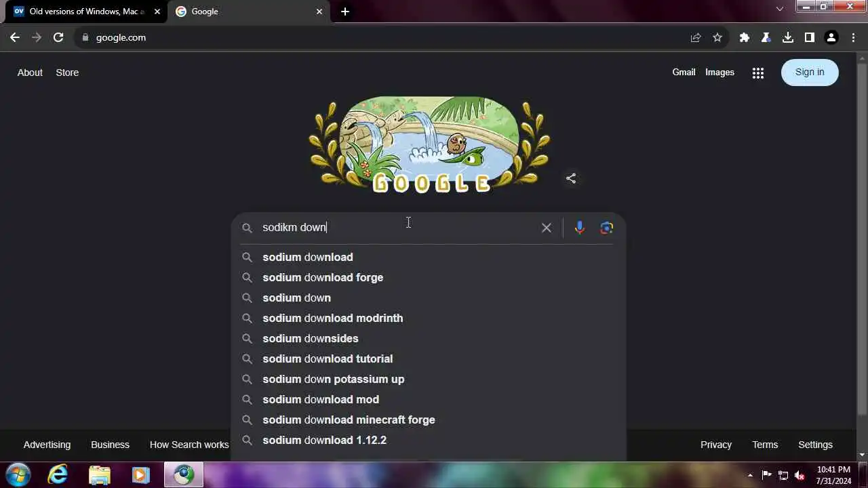Image resolution: width=868 pixels, height=488 pixels.
Task: Choose suggestion 'sodium downsides'
Action: point(428,338)
